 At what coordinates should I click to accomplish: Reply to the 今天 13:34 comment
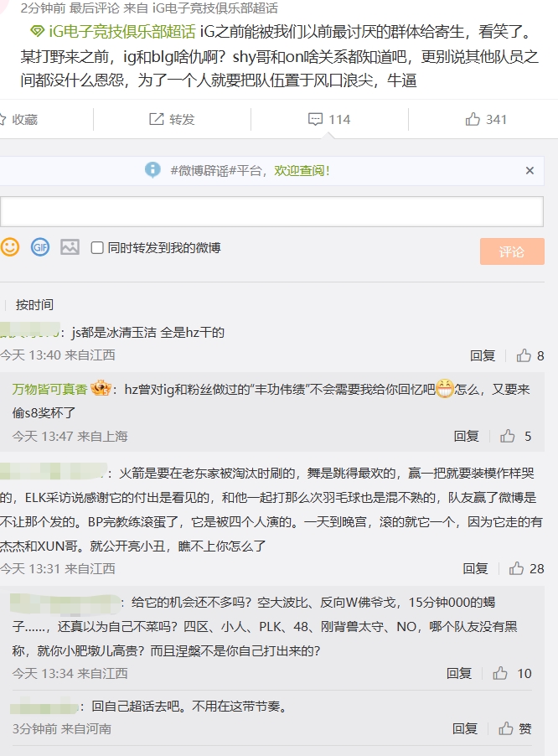click(459, 674)
